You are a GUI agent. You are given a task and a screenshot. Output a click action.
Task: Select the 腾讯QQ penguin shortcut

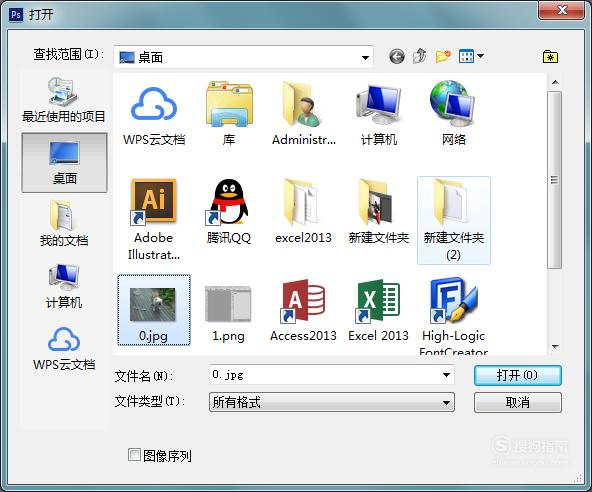[229, 212]
